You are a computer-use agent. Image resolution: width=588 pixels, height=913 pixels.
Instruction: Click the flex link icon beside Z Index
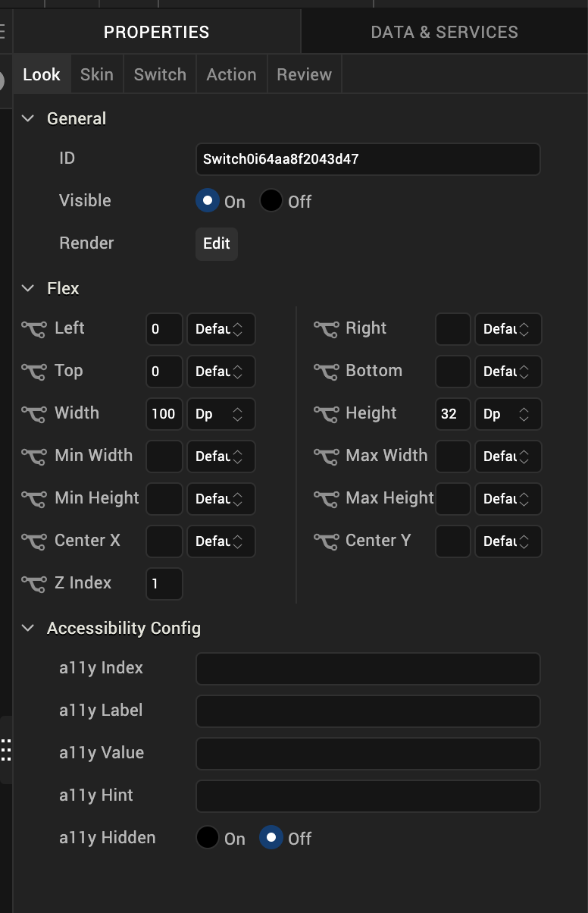point(34,584)
